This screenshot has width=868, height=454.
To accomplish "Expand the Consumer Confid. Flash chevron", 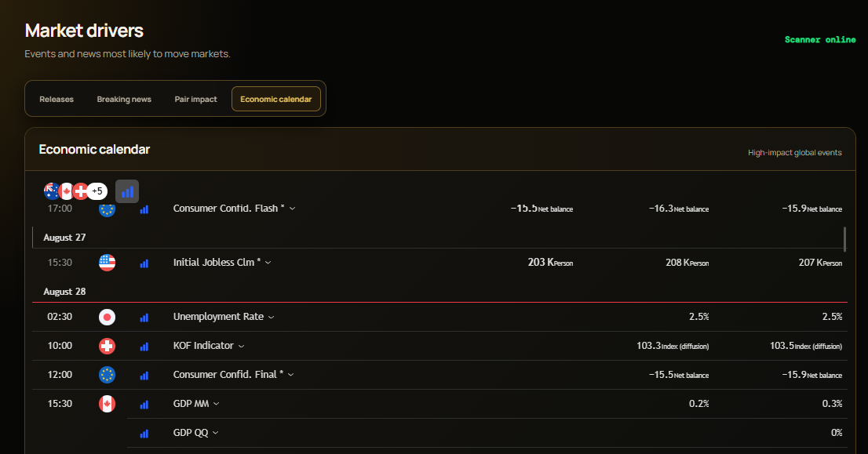I will click(x=292, y=209).
